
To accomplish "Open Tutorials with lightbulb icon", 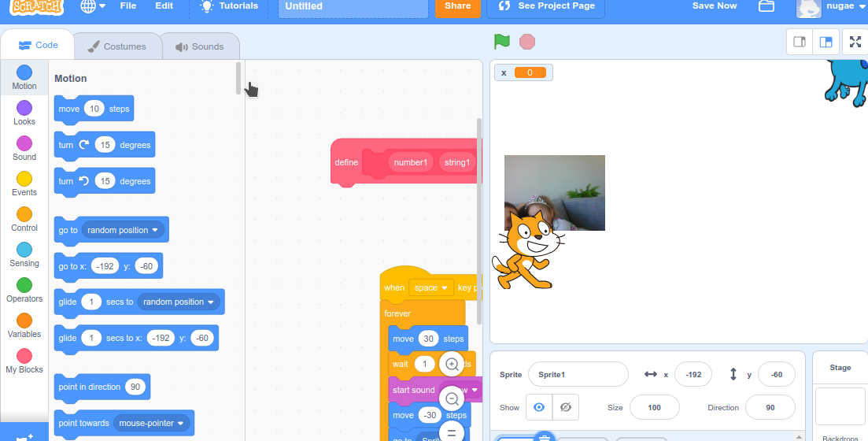I will click(x=229, y=6).
